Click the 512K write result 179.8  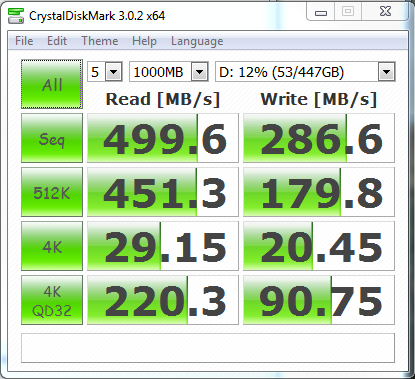[319, 192]
